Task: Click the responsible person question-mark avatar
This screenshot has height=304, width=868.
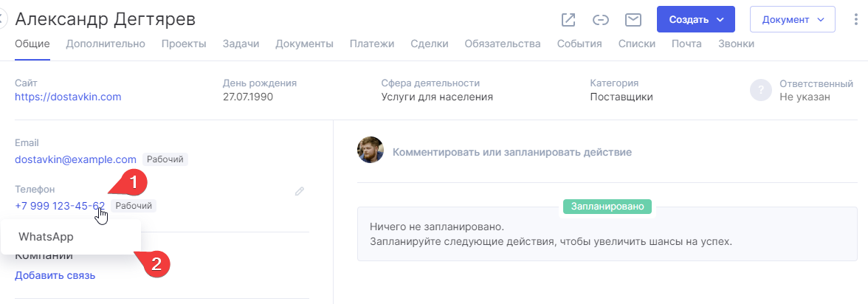Action: point(760,90)
